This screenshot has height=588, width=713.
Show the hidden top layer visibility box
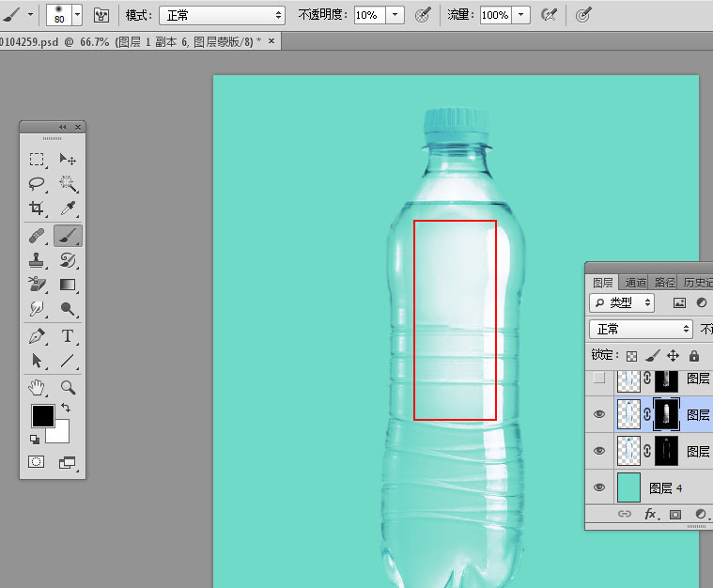coord(600,379)
